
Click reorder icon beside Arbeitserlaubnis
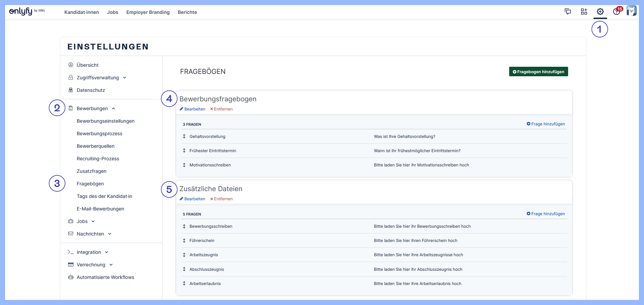[184, 284]
